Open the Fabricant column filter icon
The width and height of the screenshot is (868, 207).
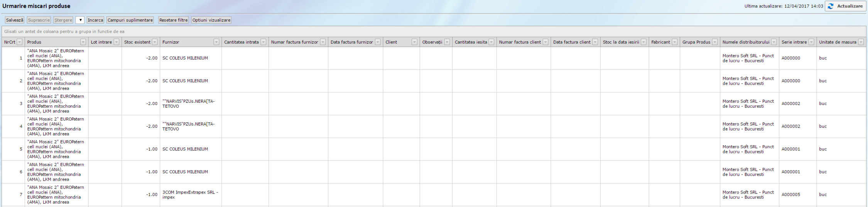click(x=674, y=42)
